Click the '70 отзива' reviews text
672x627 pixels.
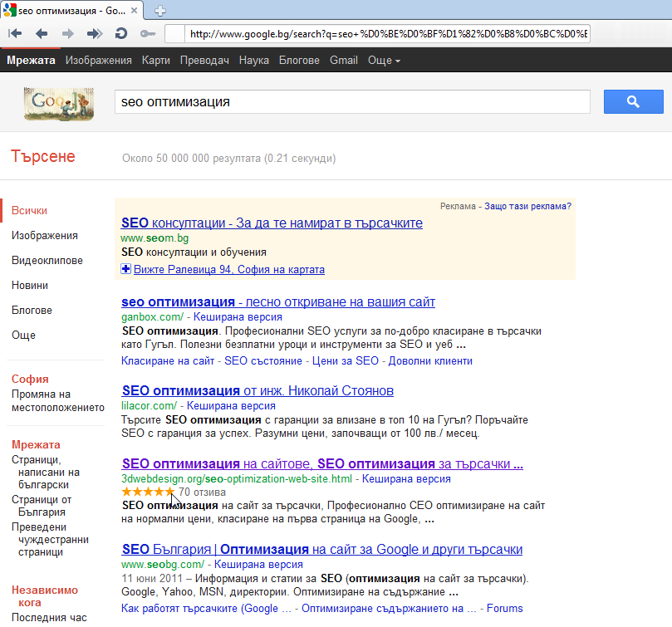202,492
